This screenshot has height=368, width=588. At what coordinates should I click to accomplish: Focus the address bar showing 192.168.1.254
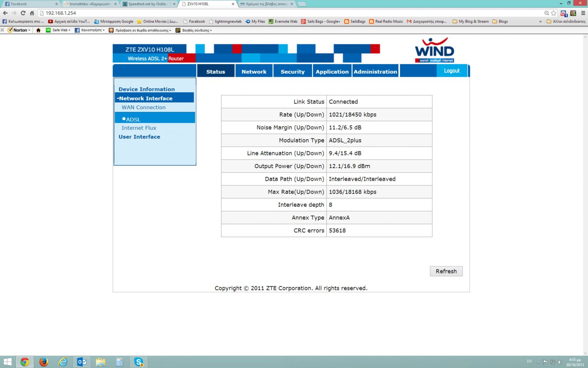click(x=290, y=13)
